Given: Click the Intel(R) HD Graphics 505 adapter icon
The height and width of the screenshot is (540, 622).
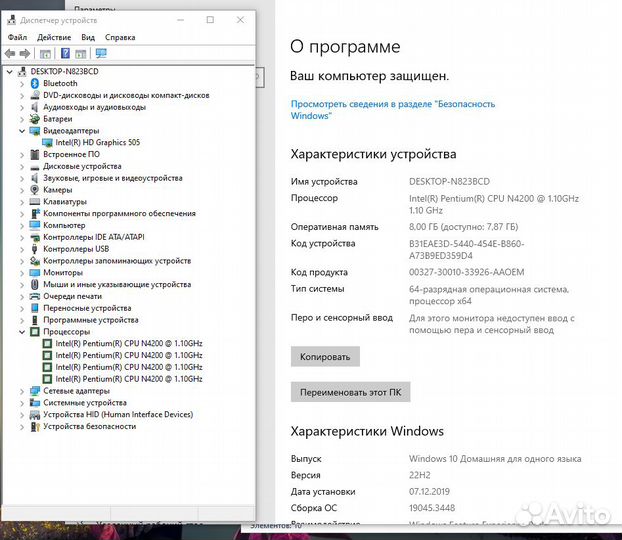Looking at the screenshot, I should [47, 142].
